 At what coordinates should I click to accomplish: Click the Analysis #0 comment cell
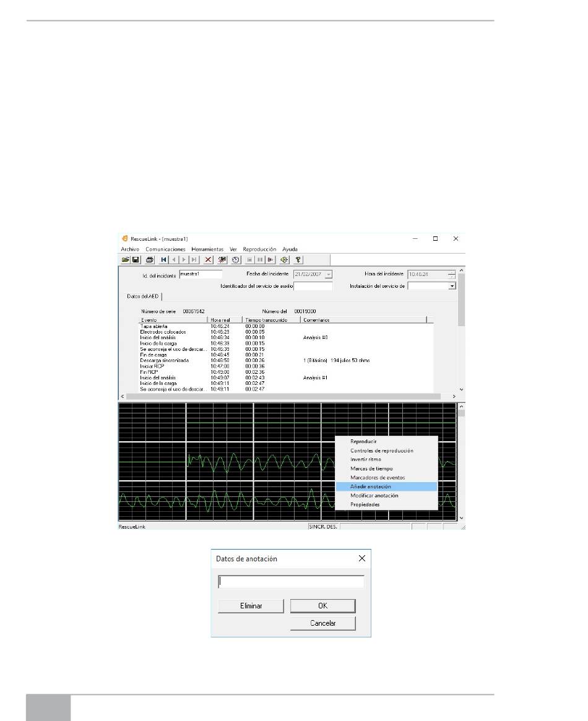coord(316,337)
